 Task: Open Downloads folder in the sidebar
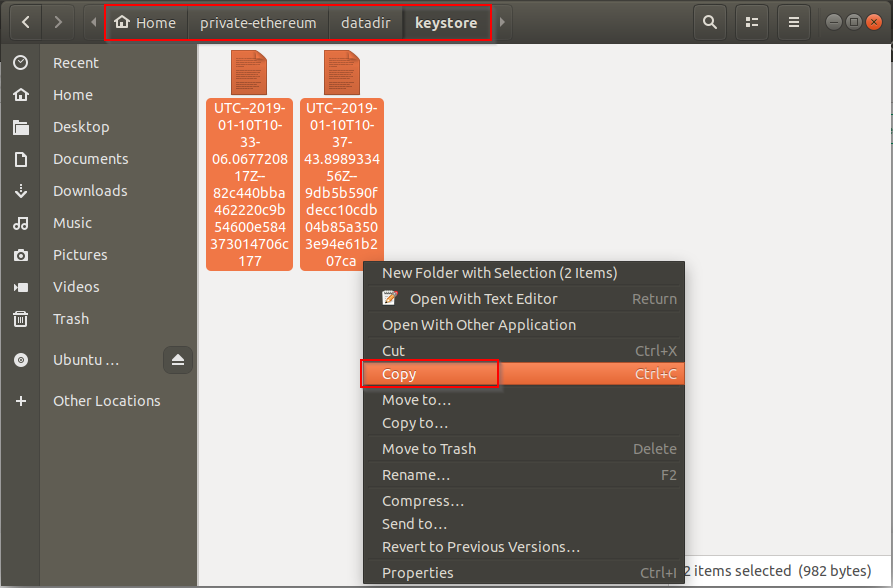(90, 191)
